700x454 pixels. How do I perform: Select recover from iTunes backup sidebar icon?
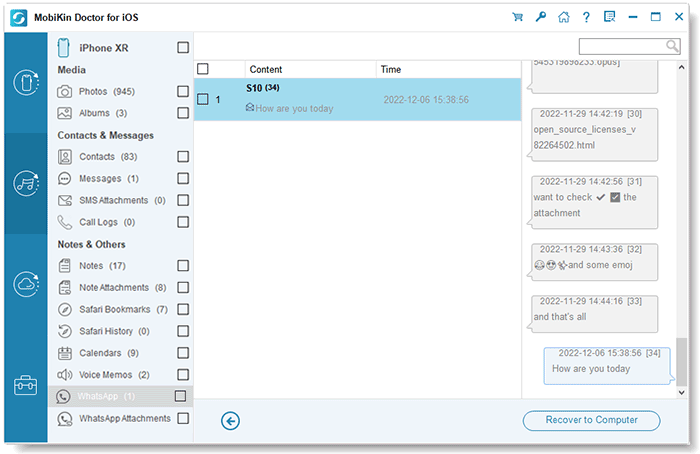(26, 183)
